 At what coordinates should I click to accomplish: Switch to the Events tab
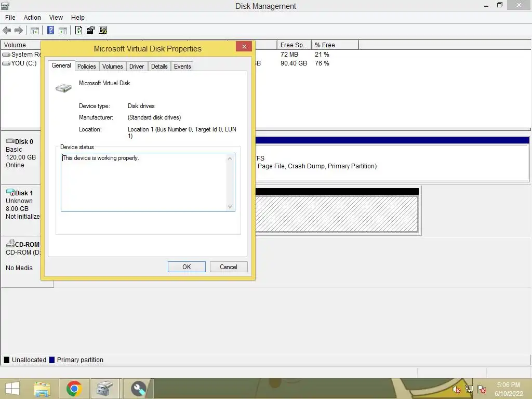pyautogui.click(x=182, y=66)
